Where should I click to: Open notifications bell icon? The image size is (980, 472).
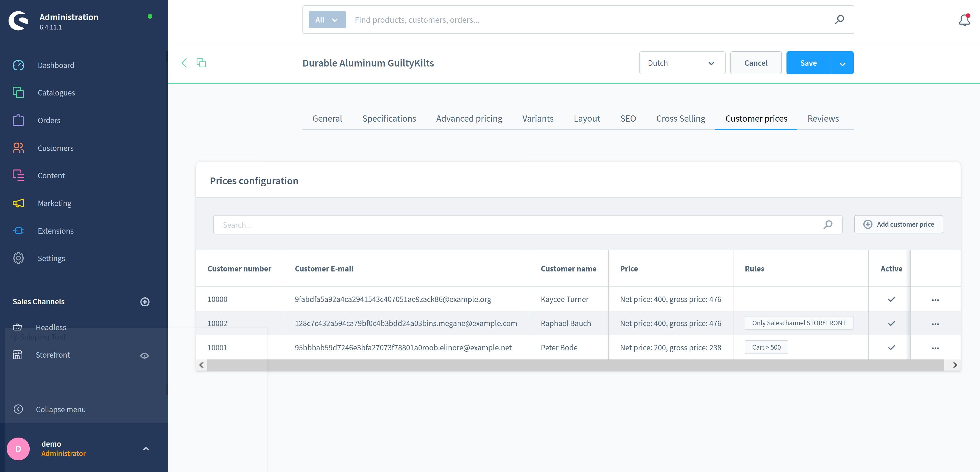click(964, 20)
